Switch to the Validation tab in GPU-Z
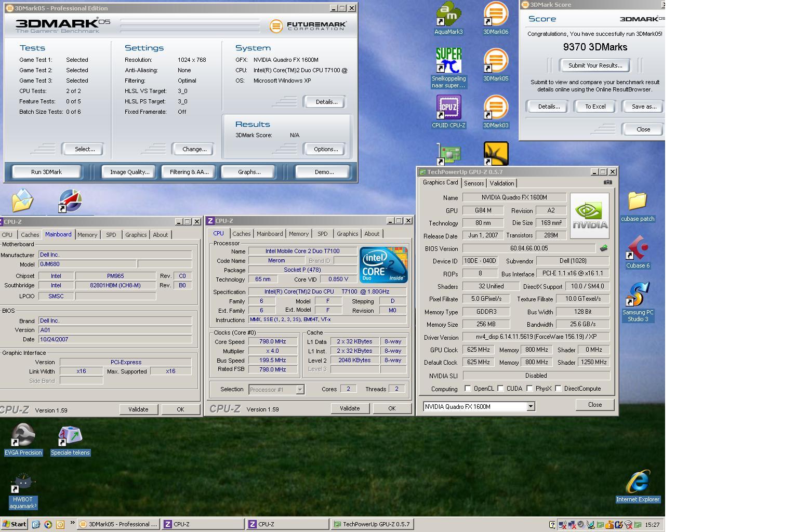Image resolution: width=795 pixels, height=532 pixels. (502, 183)
